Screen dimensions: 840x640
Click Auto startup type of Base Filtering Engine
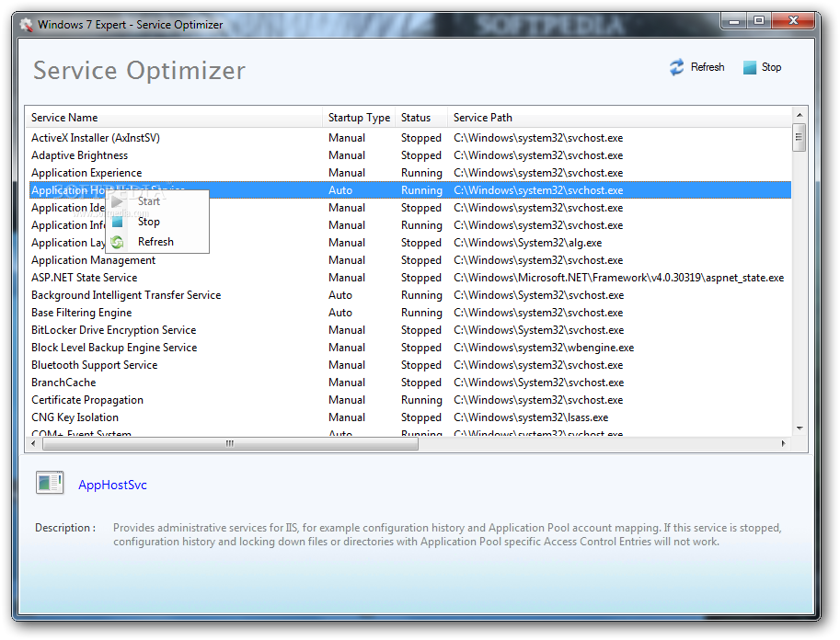[x=340, y=313]
